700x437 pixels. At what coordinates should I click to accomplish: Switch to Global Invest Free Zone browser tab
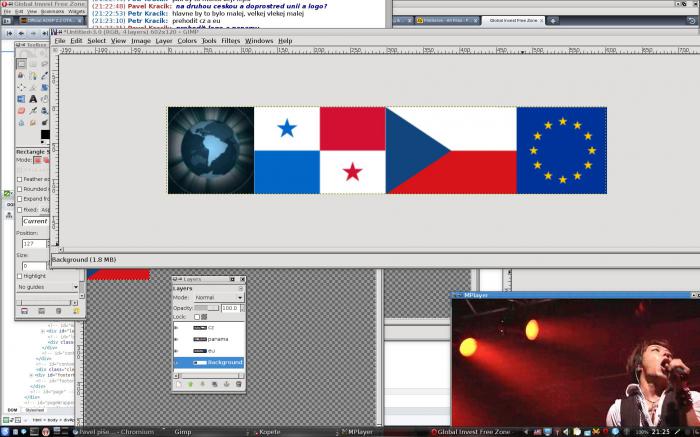pos(513,21)
